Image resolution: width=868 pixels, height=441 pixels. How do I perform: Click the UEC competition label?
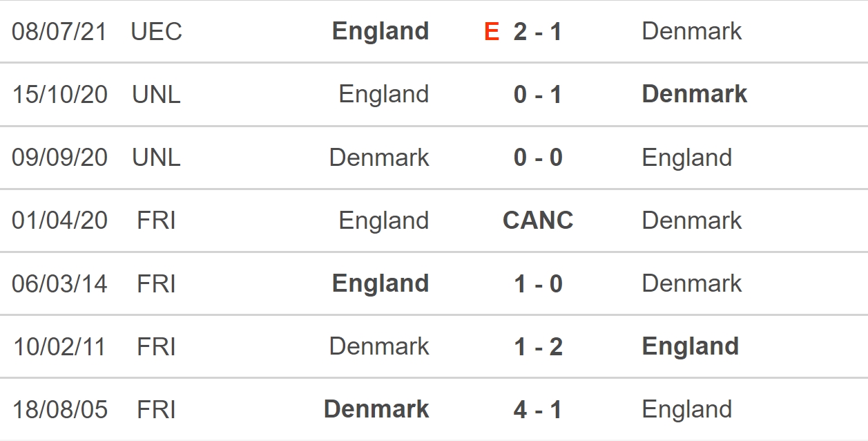click(x=157, y=32)
